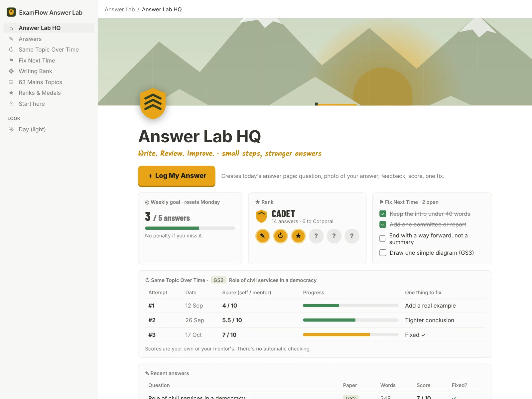Click the 'Fixed ✓' status on attempt #3
Screen dimensions: 532x399
pyautogui.click(x=415, y=335)
